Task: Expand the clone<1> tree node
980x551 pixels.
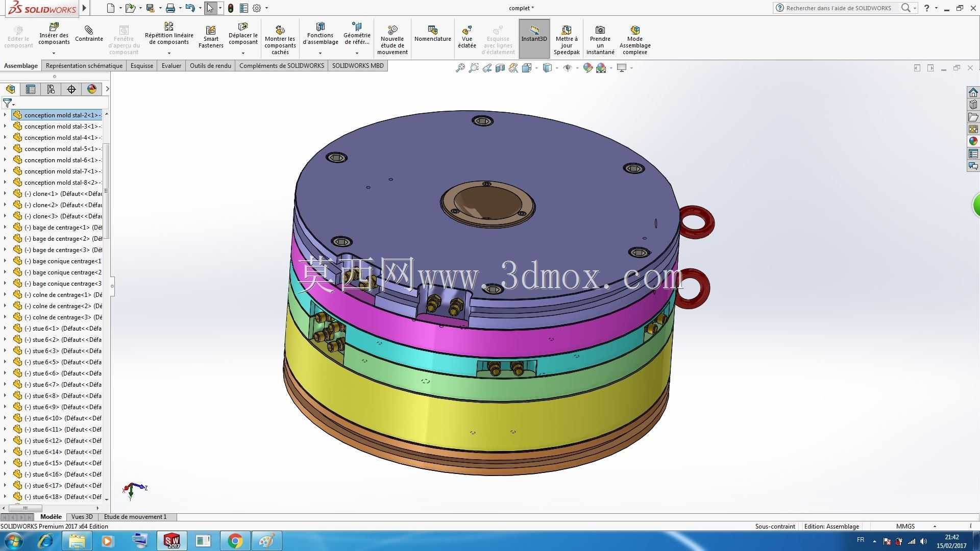Action: point(5,193)
